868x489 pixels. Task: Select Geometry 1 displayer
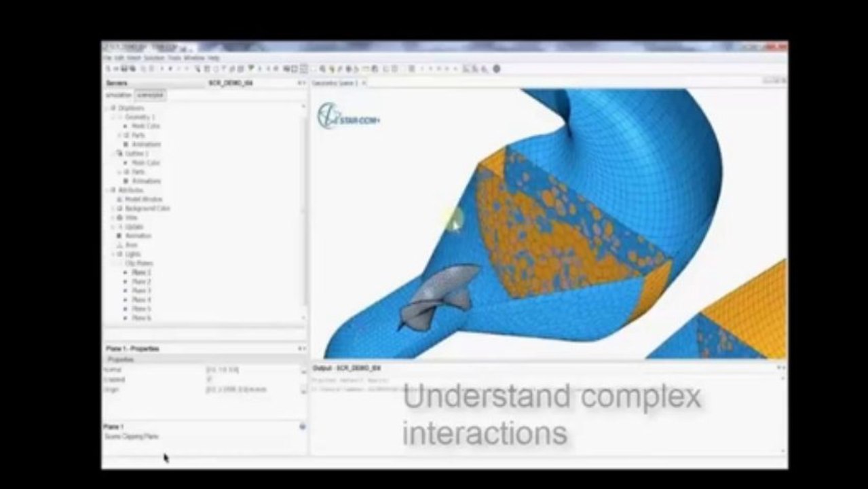(x=140, y=117)
